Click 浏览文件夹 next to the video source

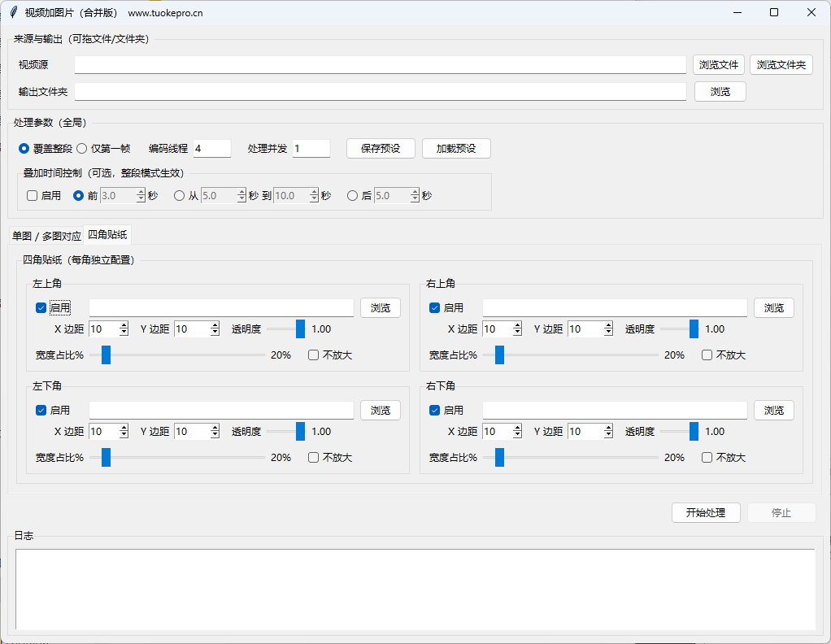pos(781,64)
